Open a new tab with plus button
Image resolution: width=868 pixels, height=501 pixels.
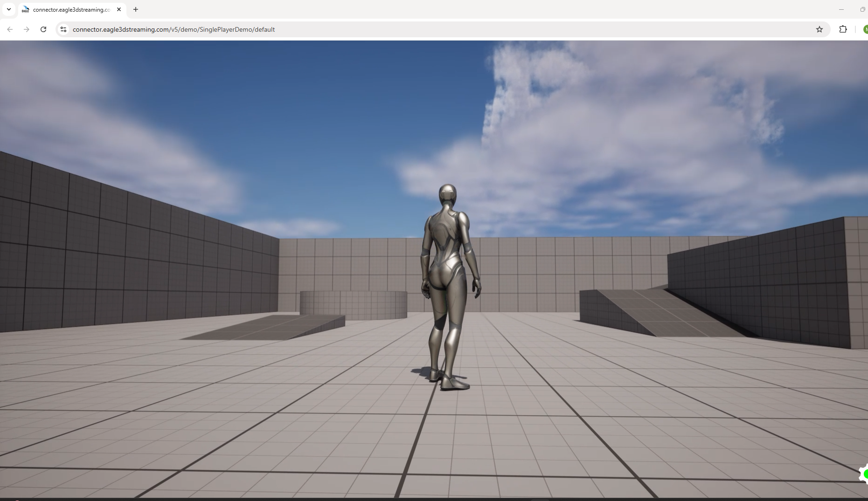(136, 9)
